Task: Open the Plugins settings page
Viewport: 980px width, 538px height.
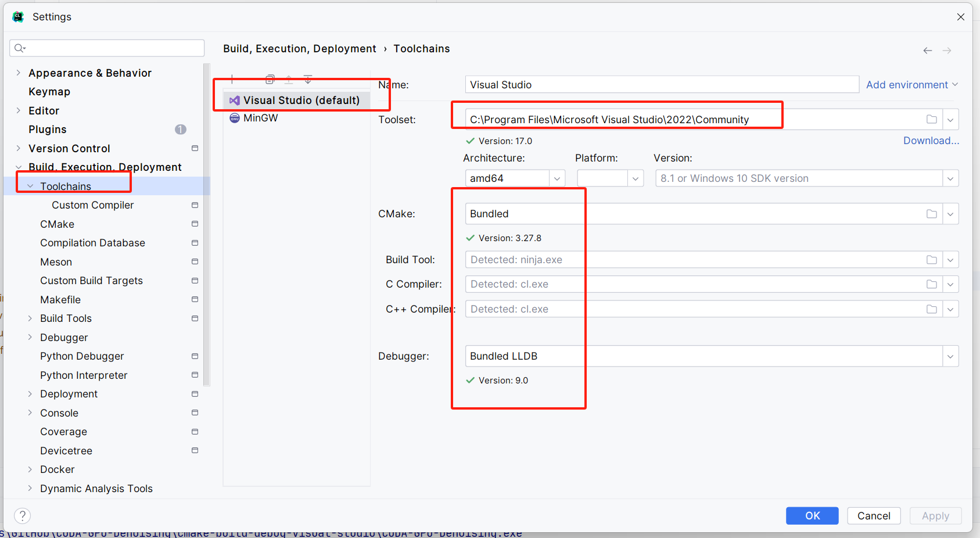Action: [48, 130]
